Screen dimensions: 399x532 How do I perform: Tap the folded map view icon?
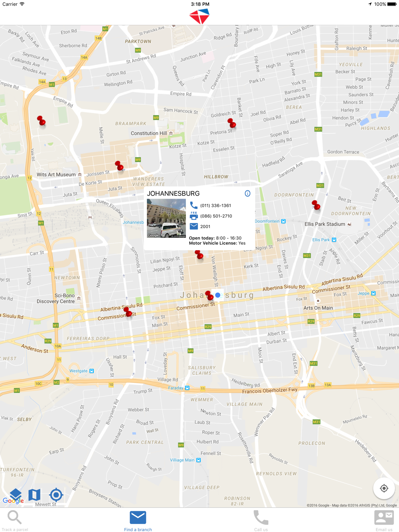tap(35, 495)
